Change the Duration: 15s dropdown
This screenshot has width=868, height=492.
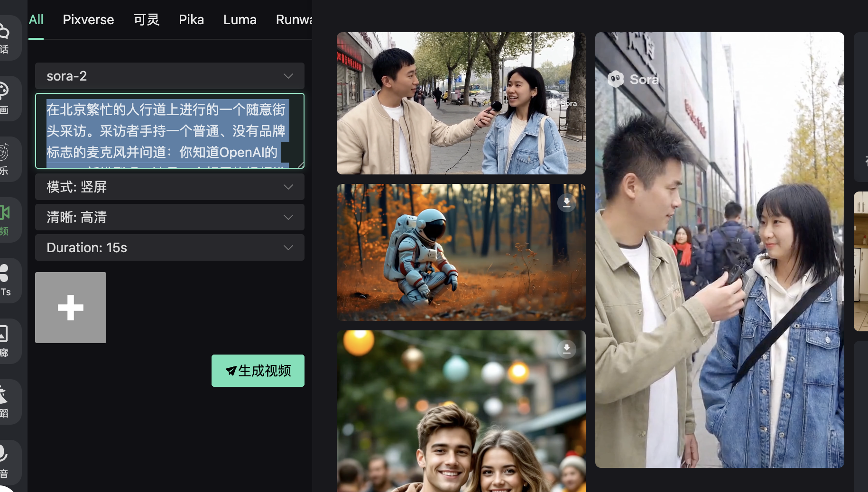[169, 247]
